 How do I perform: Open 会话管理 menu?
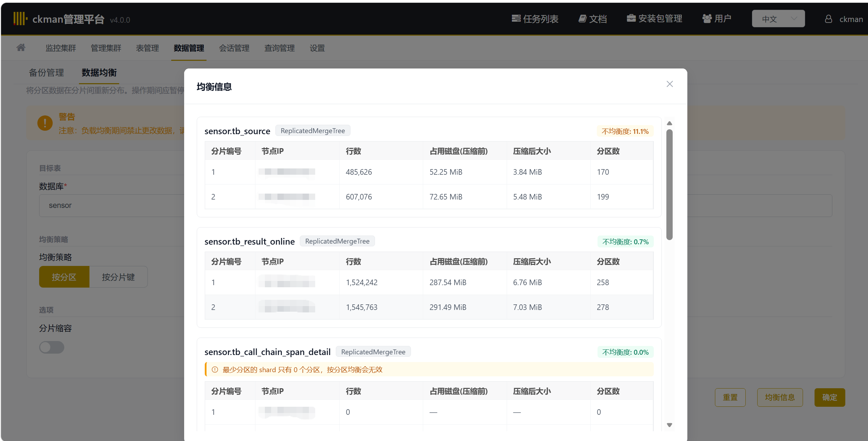234,48
